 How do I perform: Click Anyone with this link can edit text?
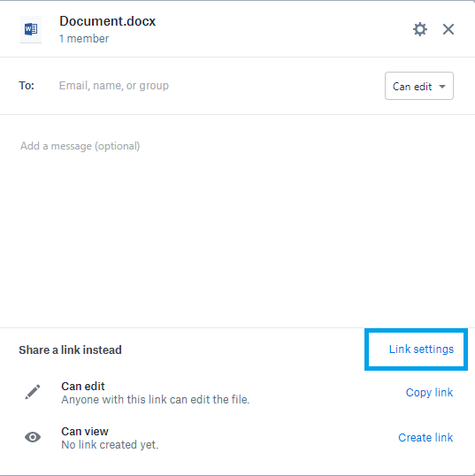[156, 400]
